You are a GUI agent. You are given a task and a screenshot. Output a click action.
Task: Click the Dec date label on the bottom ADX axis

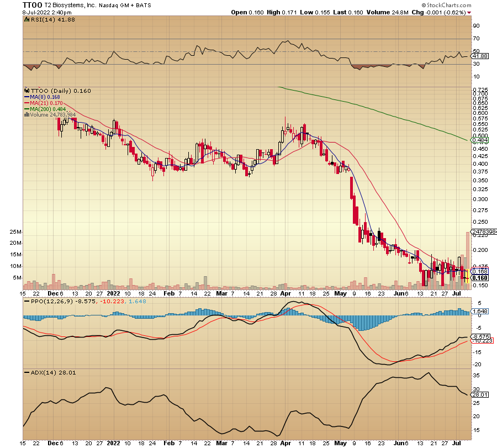[53, 443]
